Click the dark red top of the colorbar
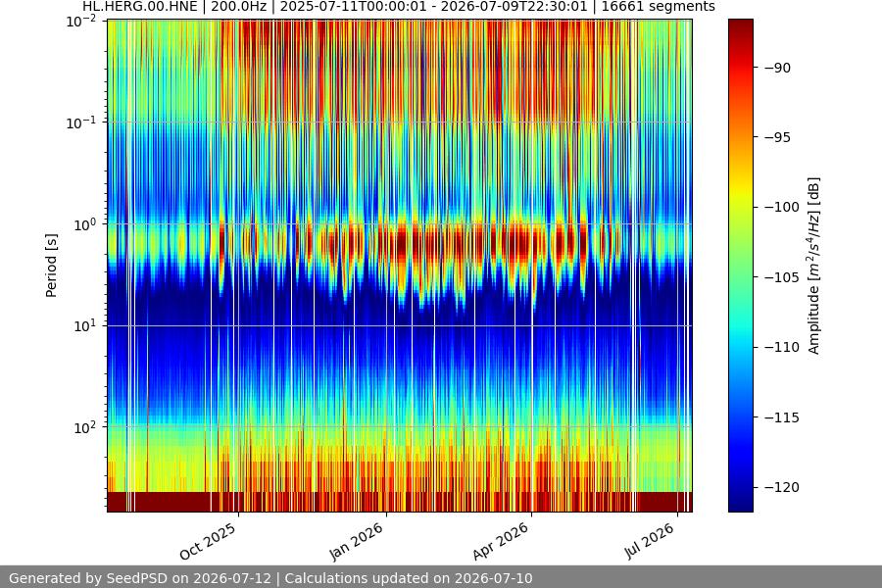The width and height of the screenshot is (882, 588). [740, 28]
